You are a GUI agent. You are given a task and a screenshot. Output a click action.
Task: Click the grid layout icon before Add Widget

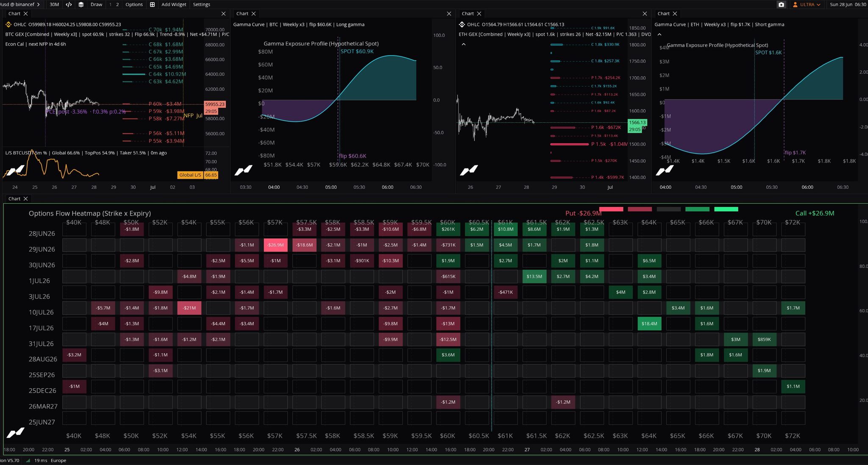click(152, 4)
